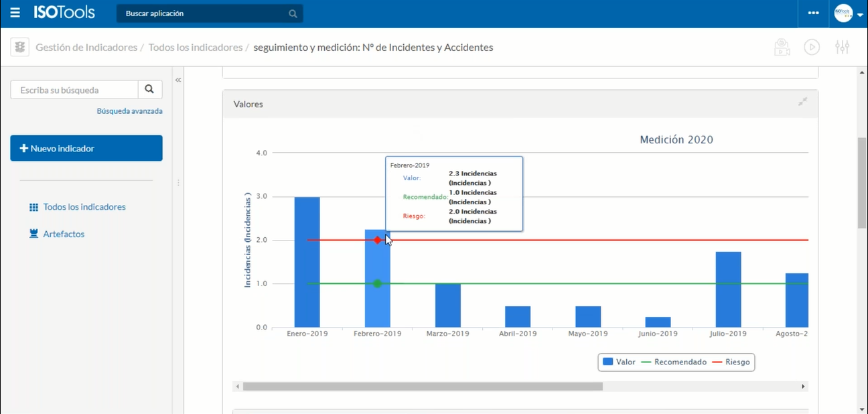The height and width of the screenshot is (414, 868).
Task: Open the hamburger main menu
Action: (15, 13)
